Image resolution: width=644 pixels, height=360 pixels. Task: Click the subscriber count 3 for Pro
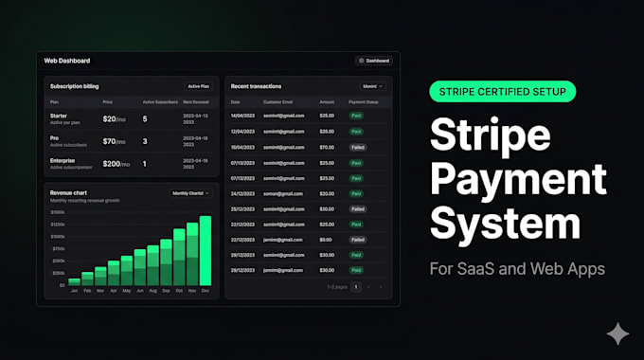(145, 141)
